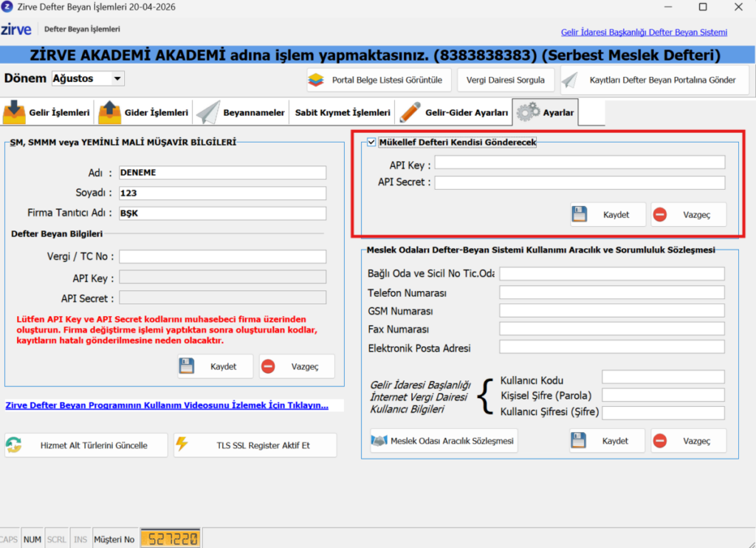756x548 pixels.
Task: Click the gears icon on Ayarlar tab
Action: click(x=528, y=112)
